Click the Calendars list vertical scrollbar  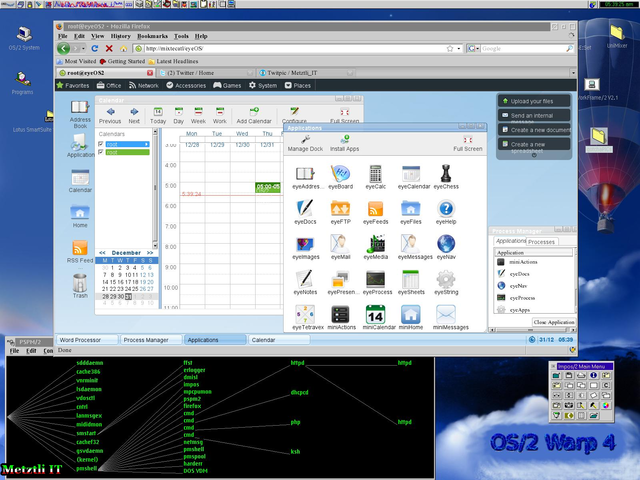pyautogui.click(x=155, y=189)
